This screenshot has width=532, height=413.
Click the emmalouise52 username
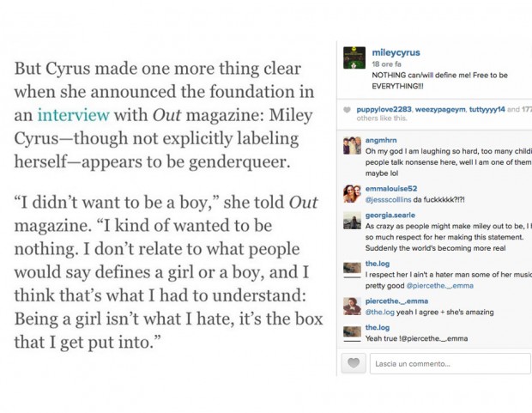(391, 189)
